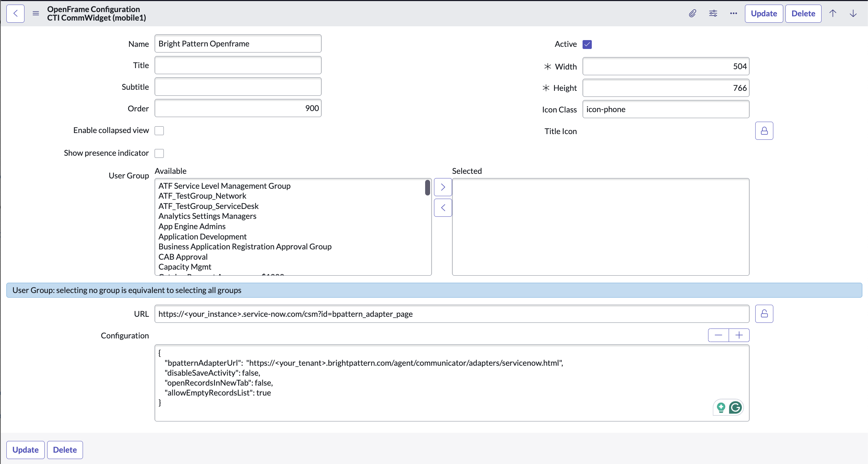Click the bottom Update button
The height and width of the screenshot is (464, 868).
click(x=26, y=450)
